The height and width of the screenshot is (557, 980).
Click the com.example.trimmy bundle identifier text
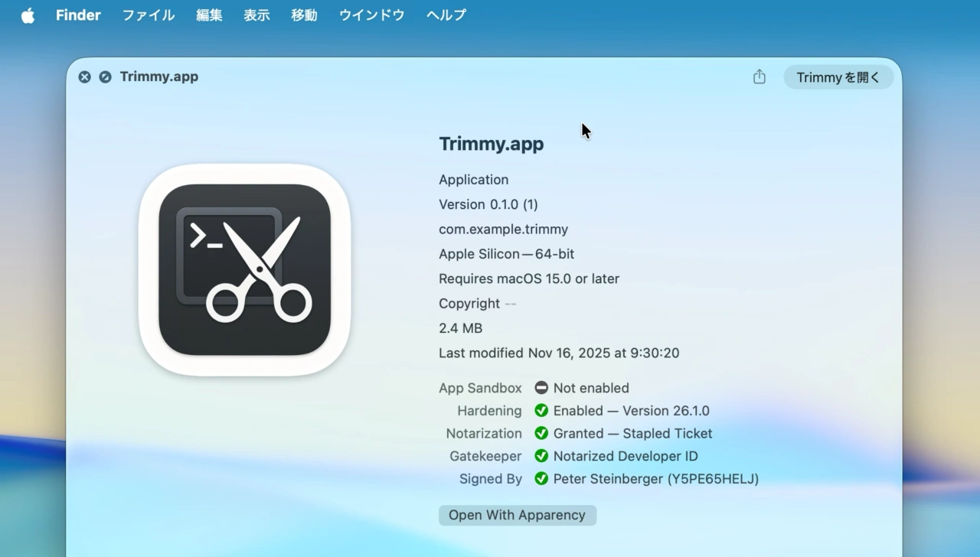click(503, 229)
